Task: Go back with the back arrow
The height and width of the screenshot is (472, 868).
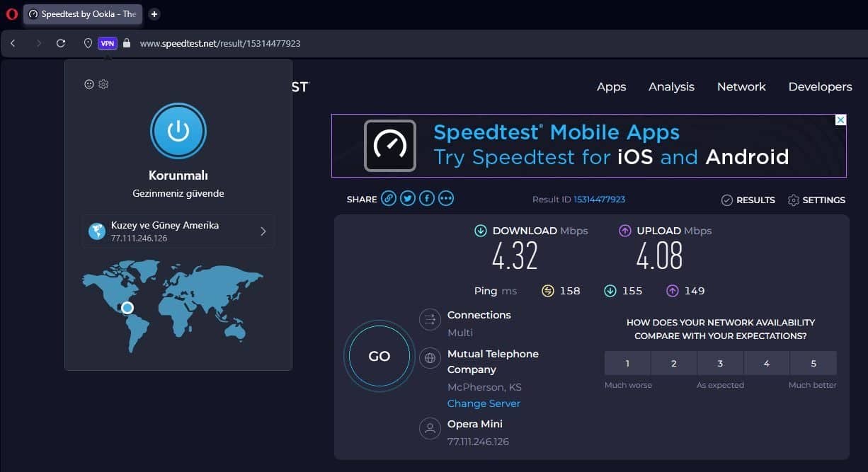Action: coord(13,43)
